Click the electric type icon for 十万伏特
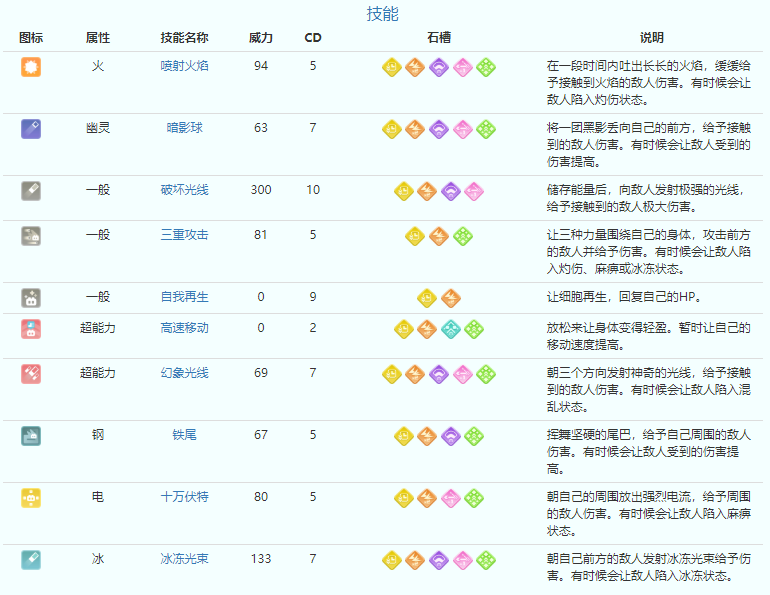Image resolution: width=770 pixels, height=595 pixels. [x=31, y=497]
